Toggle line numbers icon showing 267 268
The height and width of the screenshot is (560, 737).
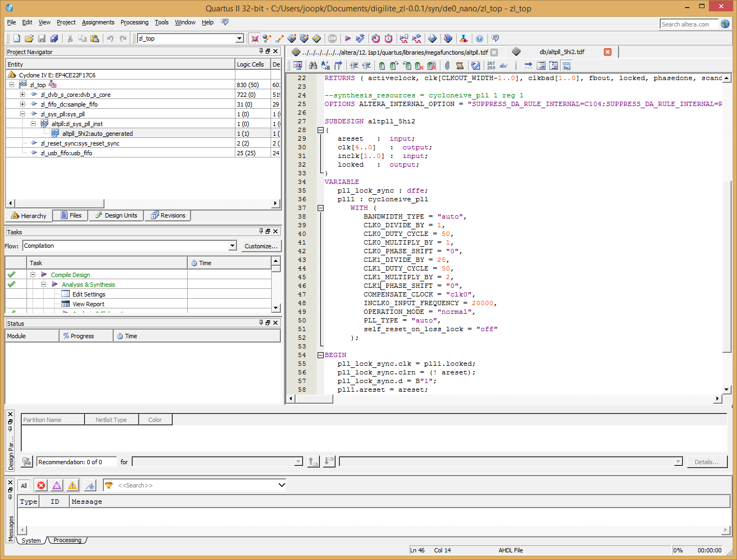tap(491, 65)
